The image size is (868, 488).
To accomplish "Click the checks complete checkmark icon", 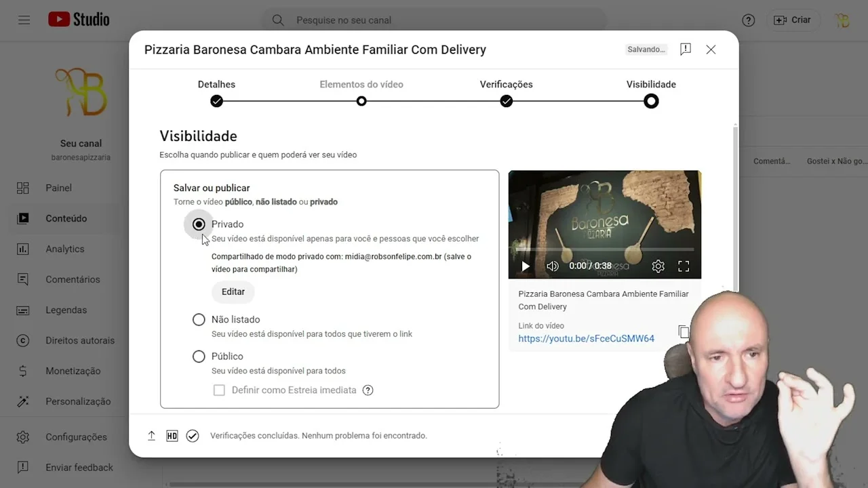I will click(x=193, y=436).
